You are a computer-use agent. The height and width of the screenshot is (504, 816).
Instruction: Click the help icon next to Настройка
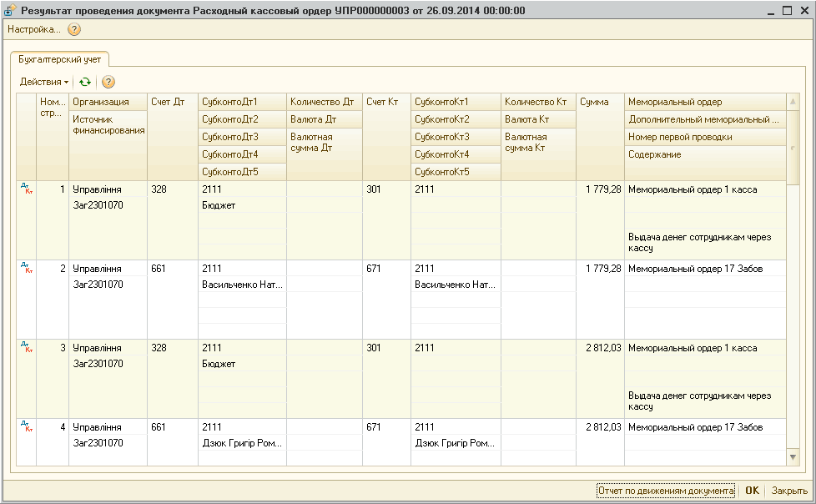pyautogui.click(x=74, y=29)
